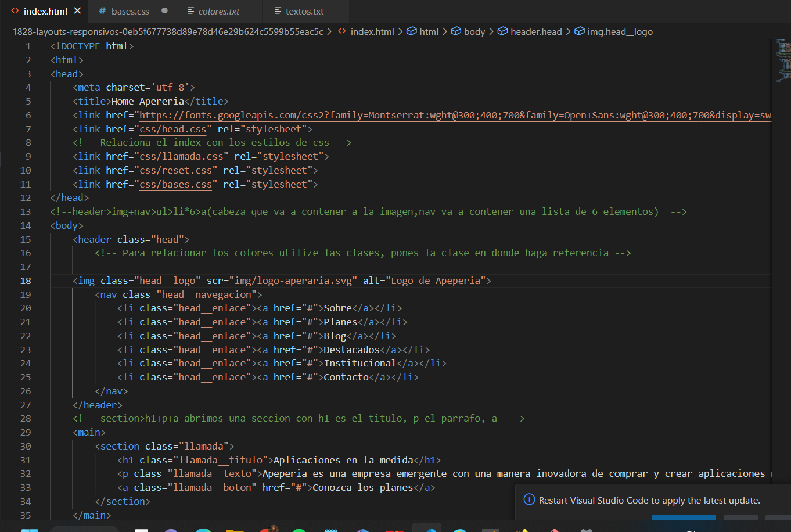Open the textos.txt tab
The width and height of the screenshot is (791, 532).
point(304,11)
